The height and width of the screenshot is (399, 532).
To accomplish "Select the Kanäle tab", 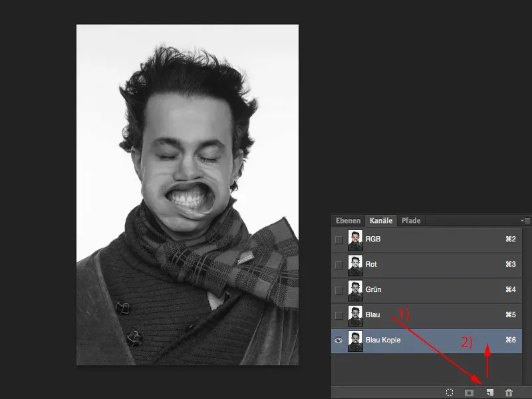I will [x=381, y=221].
